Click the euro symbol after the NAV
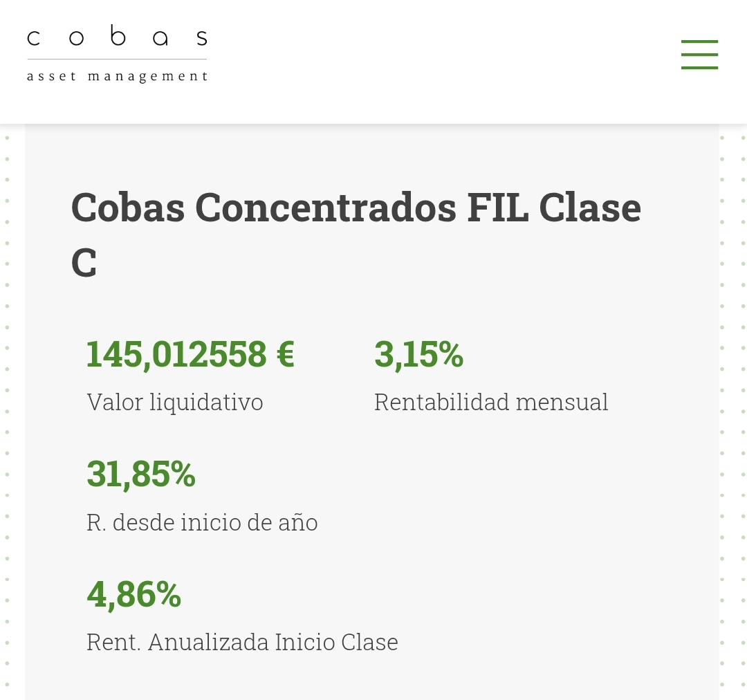The height and width of the screenshot is (700, 747). point(286,354)
